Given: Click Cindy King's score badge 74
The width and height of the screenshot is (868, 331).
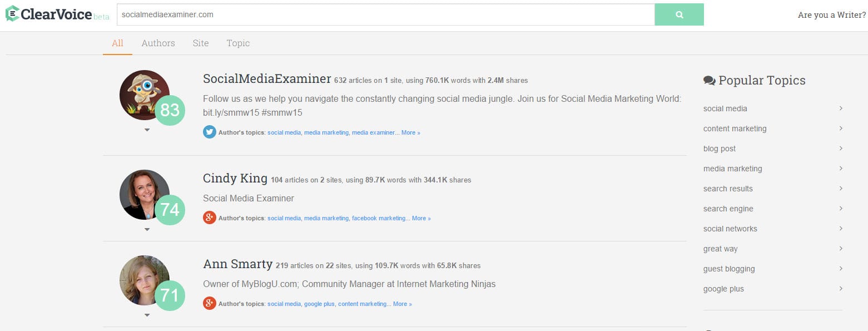Looking at the screenshot, I should pos(169,210).
